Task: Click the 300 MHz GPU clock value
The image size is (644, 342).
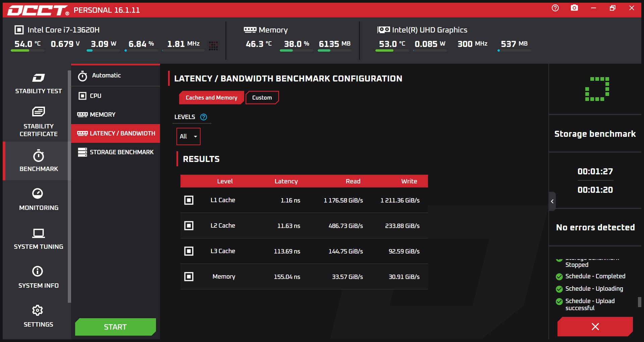Action: pyautogui.click(x=473, y=44)
